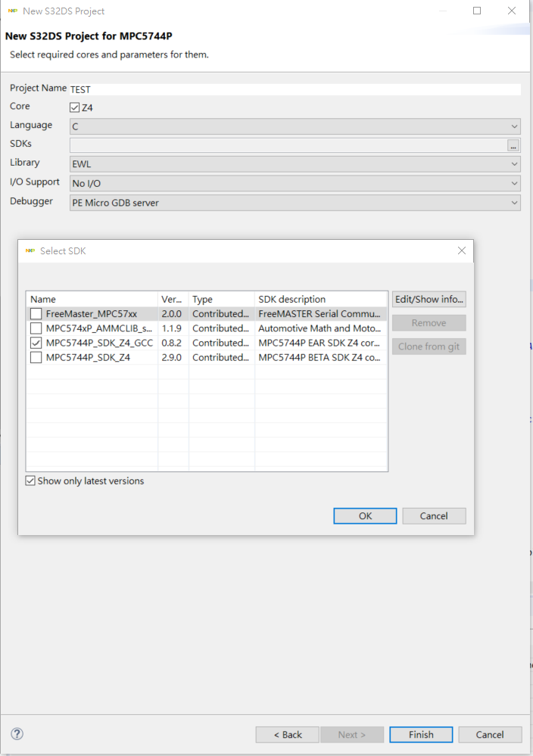Check the MPC574xP_AMMCLIB SDK checkbox
The width and height of the screenshot is (533, 756).
click(36, 328)
